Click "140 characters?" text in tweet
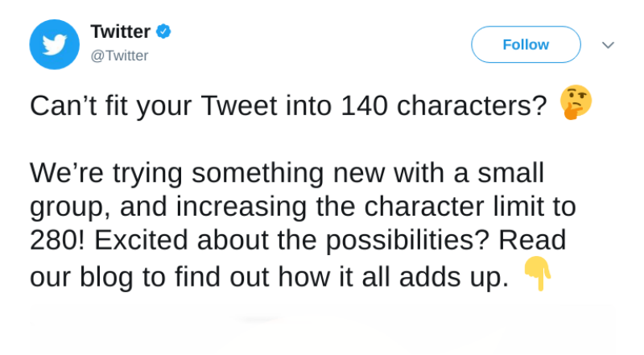Screen dimensions: 644x355 point(444,105)
